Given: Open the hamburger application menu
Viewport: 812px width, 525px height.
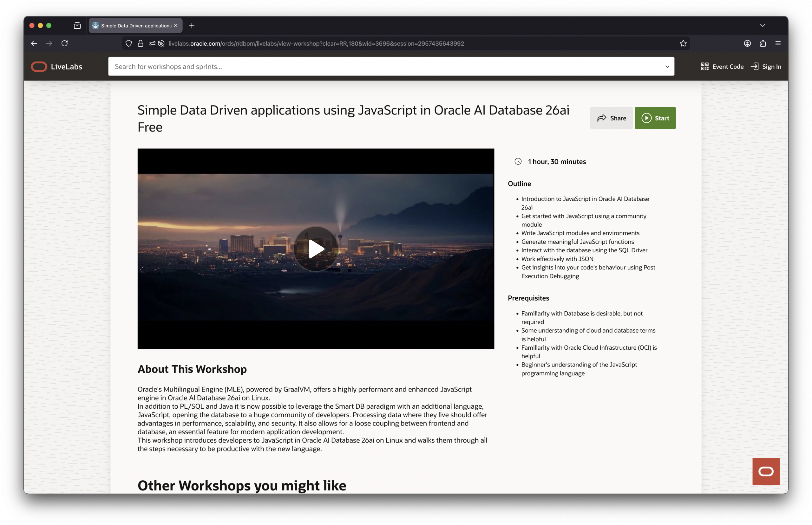Looking at the screenshot, I should pos(778,43).
